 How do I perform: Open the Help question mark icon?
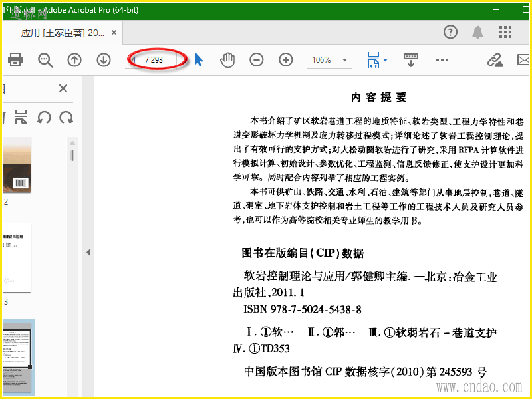[450, 32]
